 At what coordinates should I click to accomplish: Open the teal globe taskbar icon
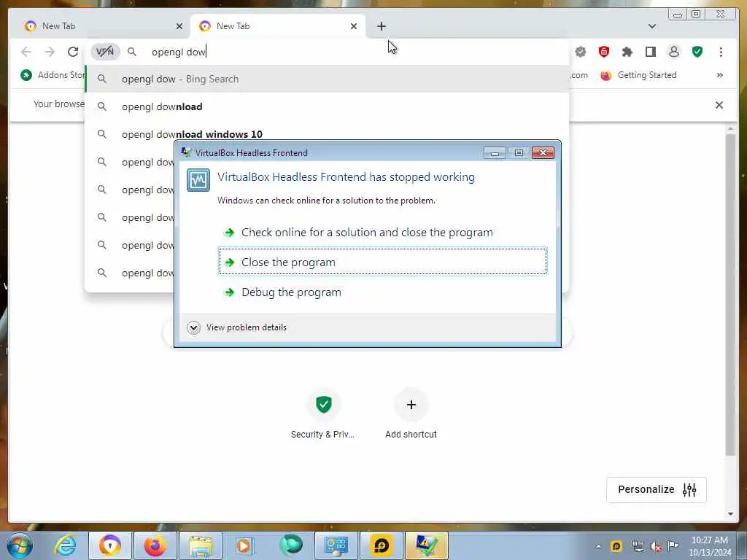coord(290,545)
